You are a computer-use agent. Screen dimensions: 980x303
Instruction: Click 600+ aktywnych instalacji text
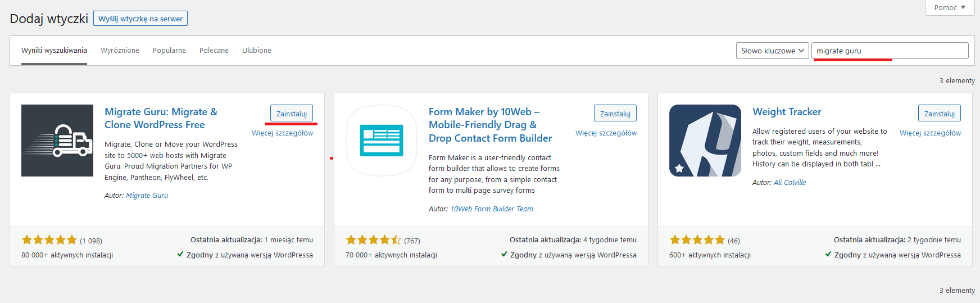710,255
